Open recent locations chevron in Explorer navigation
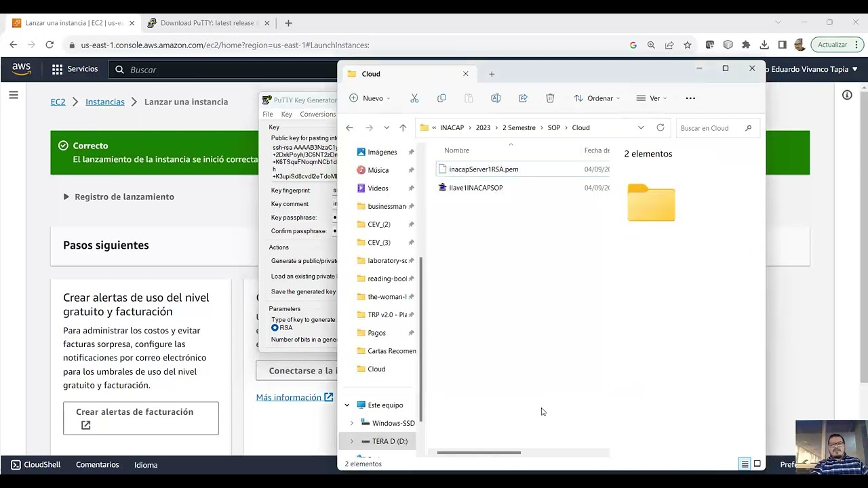The width and height of the screenshot is (868, 488). (387, 127)
